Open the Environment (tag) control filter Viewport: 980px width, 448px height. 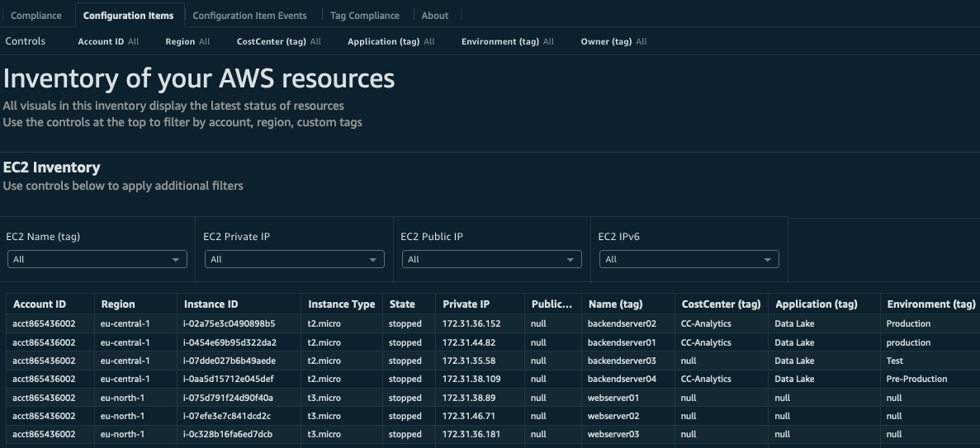click(508, 42)
